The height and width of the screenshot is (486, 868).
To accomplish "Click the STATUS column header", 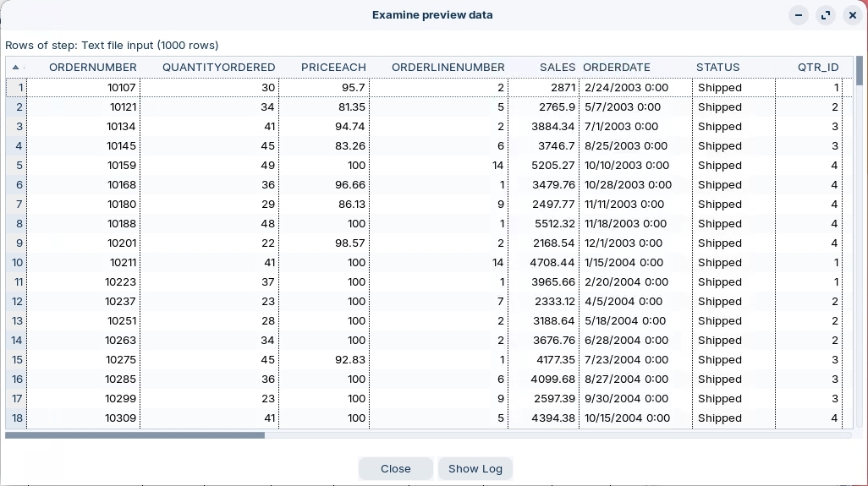I will tap(717, 67).
